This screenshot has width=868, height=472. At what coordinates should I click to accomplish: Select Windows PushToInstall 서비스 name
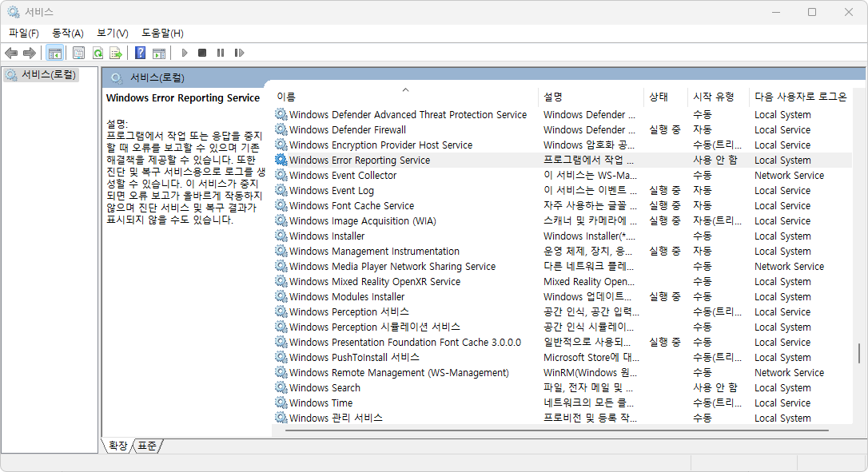(354, 358)
